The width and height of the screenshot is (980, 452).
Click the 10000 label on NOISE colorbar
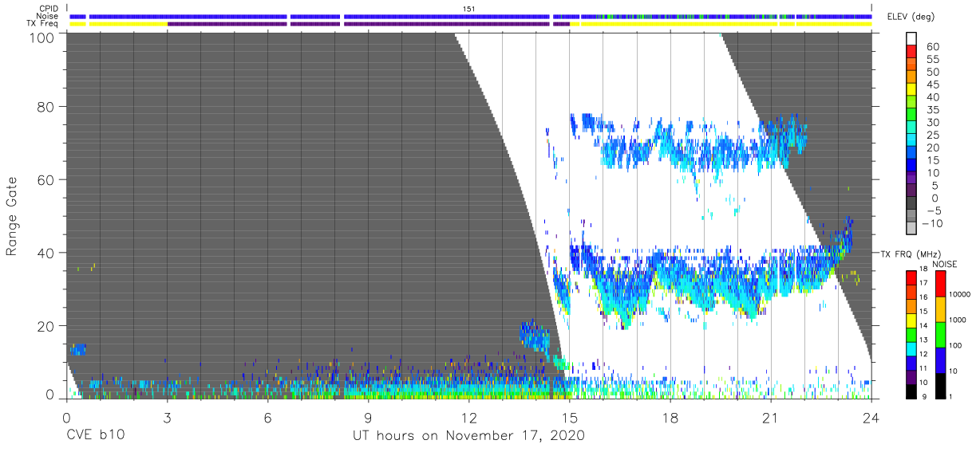(961, 294)
